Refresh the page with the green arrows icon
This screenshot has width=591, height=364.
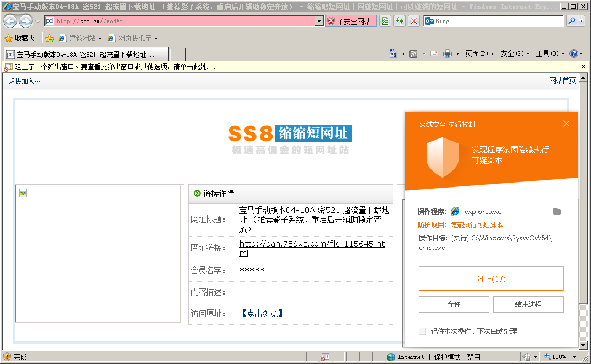coord(399,21)
